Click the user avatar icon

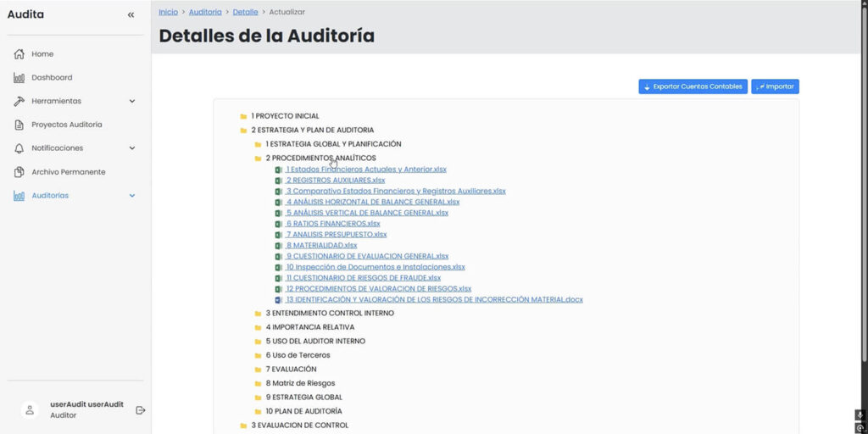tap(30, 410)
